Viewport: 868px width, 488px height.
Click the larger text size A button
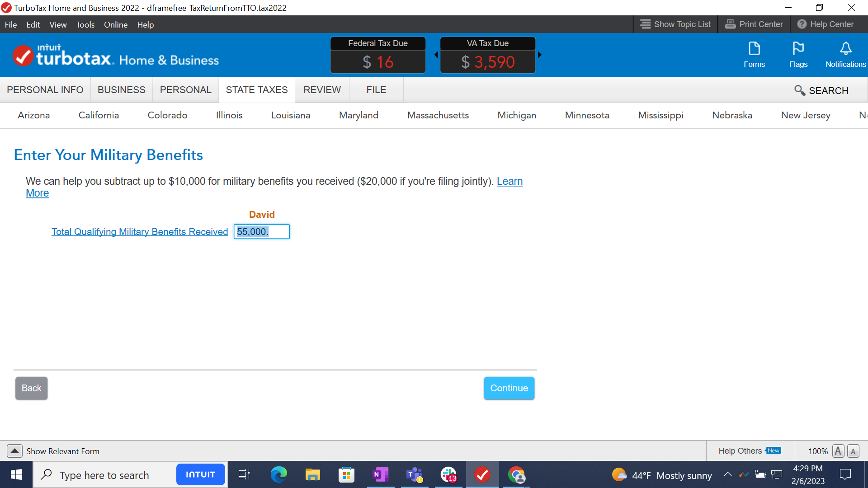(x=838, y=451)
